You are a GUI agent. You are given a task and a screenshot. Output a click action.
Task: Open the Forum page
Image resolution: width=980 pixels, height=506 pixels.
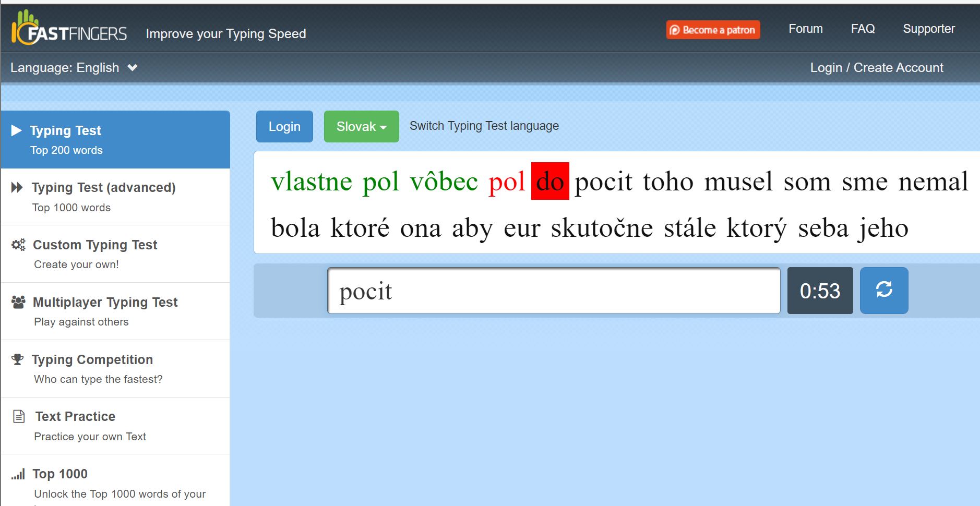805,29
